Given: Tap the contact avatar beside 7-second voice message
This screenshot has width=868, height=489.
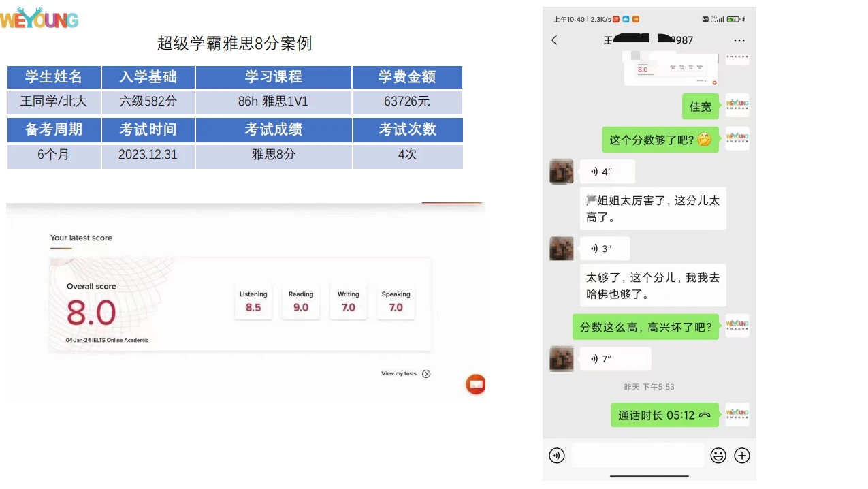Looking at the screenshot, I should coord(562,359).
